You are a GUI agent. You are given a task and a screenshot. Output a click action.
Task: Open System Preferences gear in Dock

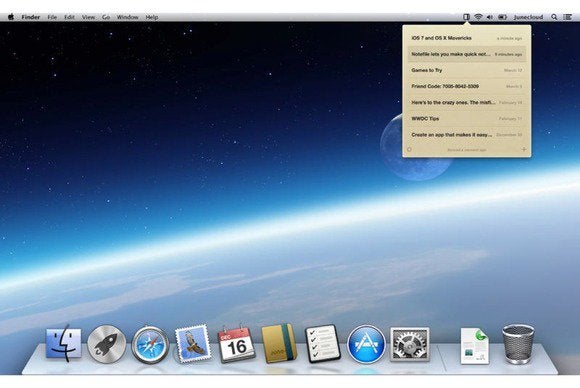pyautogui.click(x=409, y=344)
